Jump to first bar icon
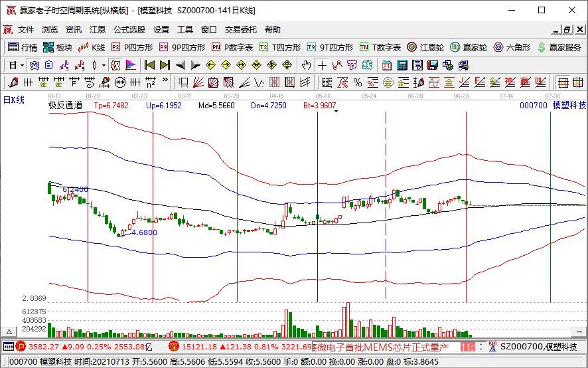Screen dimensions: 588x368 149,65
